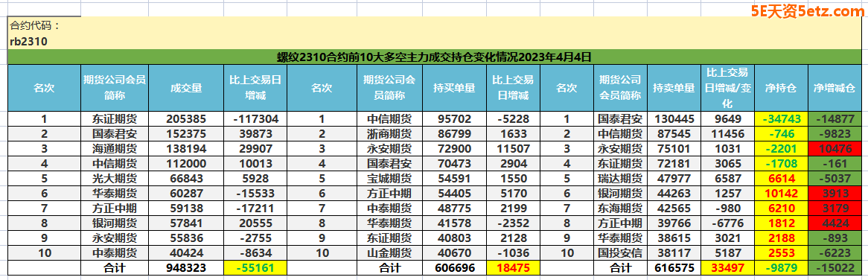The width and height of the screenshot is (868, 280).
Task: Select the cell with 75101
Action: (x=673, y=149)
